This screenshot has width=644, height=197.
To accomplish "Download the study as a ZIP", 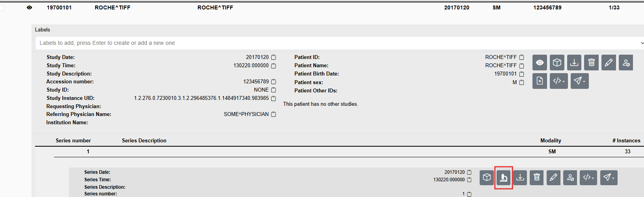I will tap(574, 63).
